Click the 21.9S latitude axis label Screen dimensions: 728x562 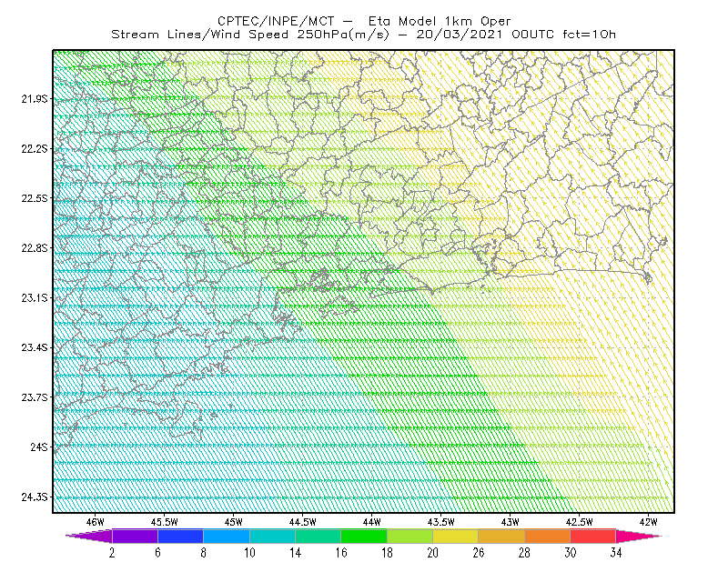(x=34, y=99)
